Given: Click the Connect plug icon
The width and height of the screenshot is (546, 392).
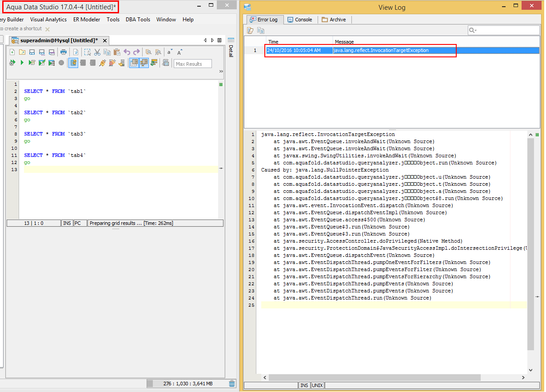Looking at the screenshot, I should point(102,63).
